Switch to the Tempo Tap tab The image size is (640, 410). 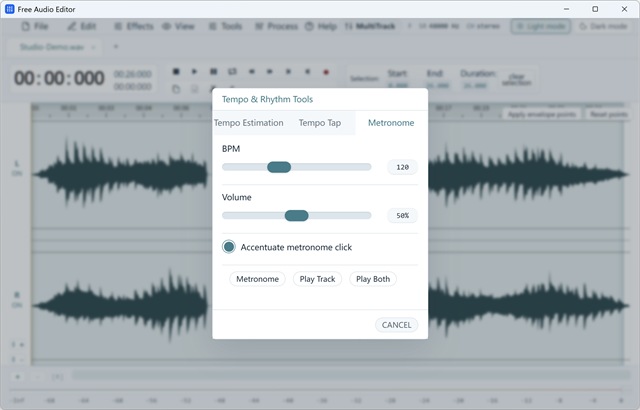[x=320, y=123]
